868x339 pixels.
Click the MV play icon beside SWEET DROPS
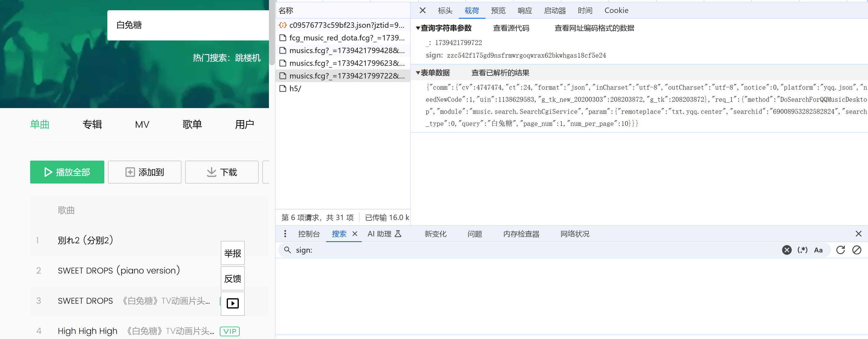[232, 303]
